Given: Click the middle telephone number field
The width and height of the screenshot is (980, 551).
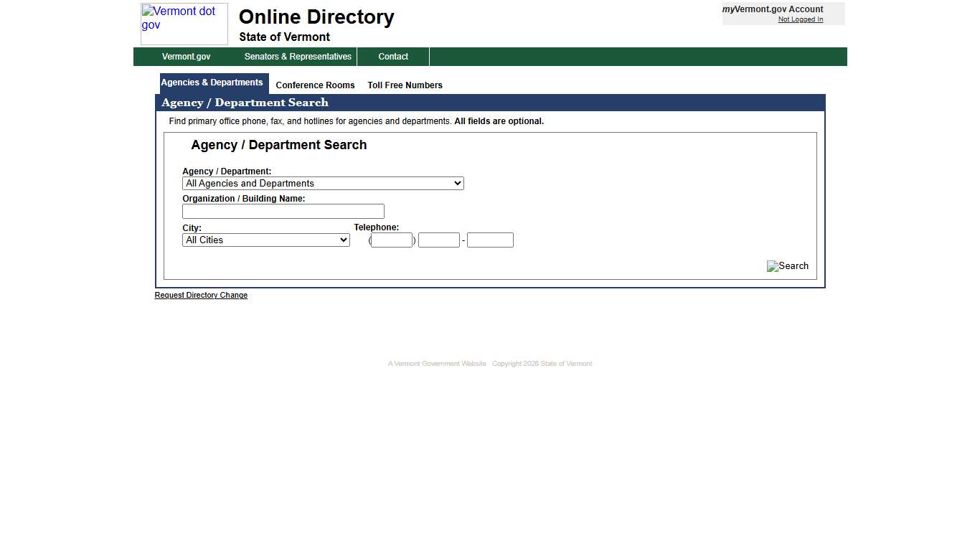Looking at the screenshot, I should [438, 240].
